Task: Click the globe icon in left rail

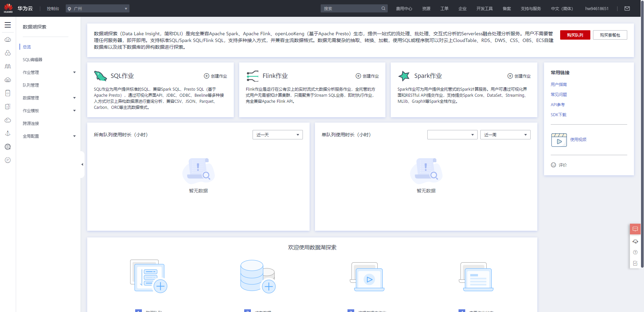Action: coord(8,147)
